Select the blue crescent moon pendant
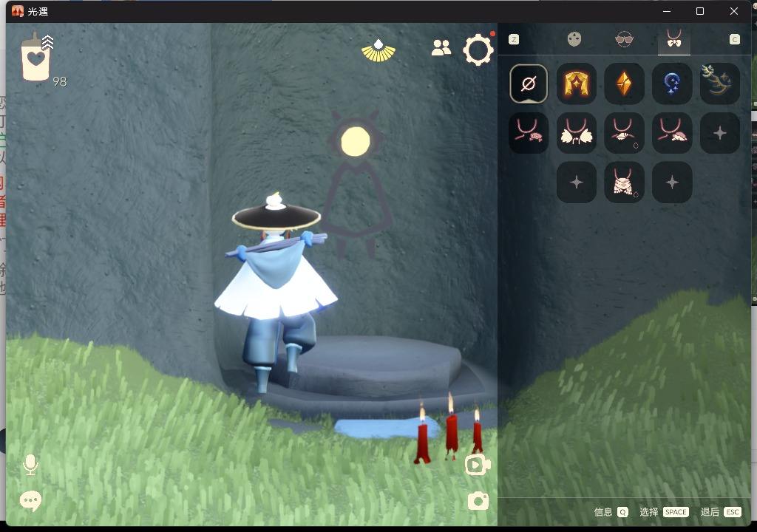Viewport: 757px width, 532px height. point(671,83)
